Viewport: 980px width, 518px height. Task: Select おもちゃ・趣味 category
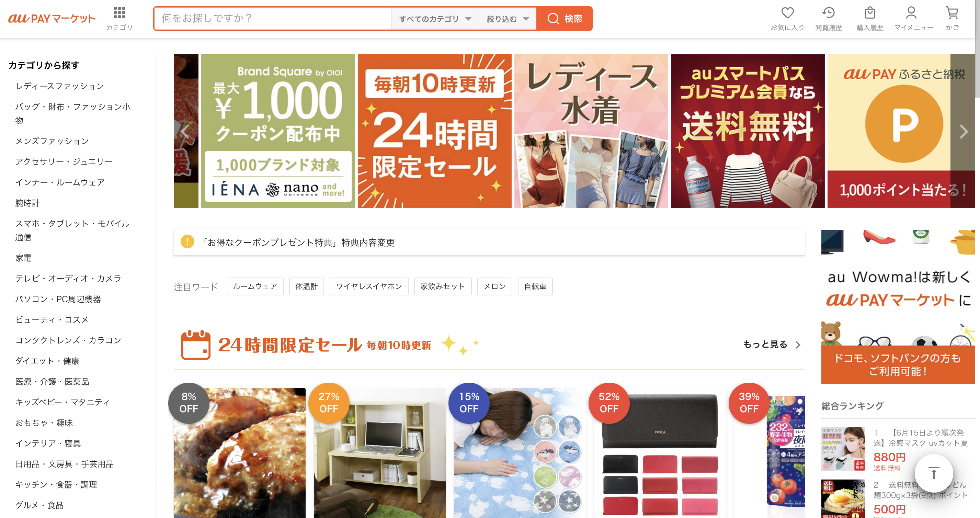(x=44, y=423)
